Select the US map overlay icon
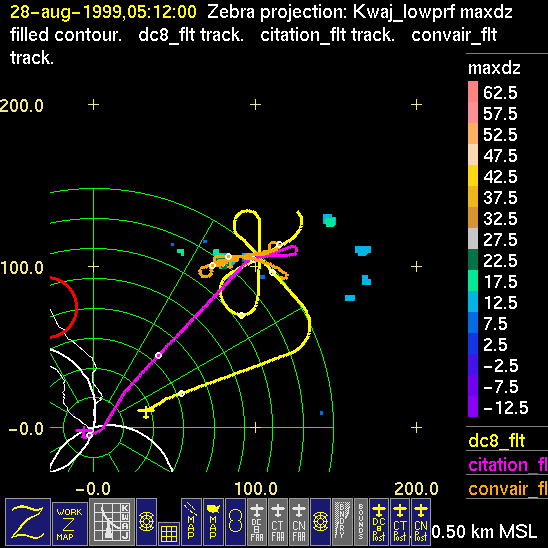Screen dimensions: 548x548 pos(213,522)
